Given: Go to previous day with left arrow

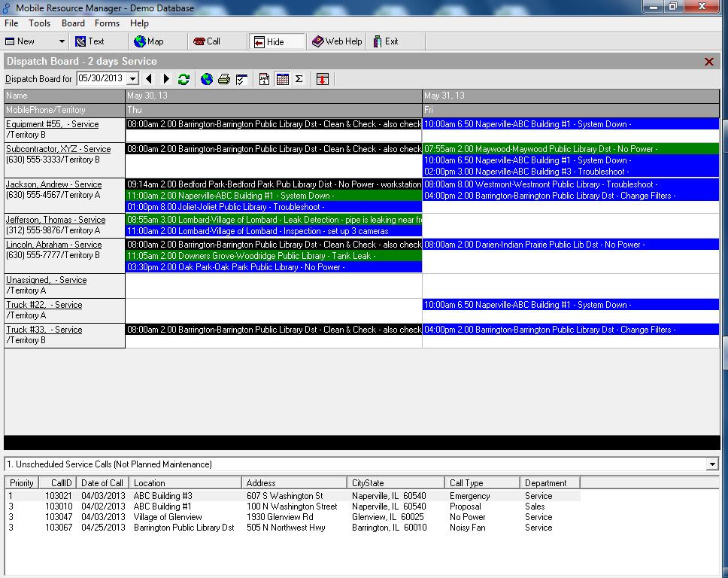Looking at the screenshot, I should pyautogui.click(x=149, y=79).
